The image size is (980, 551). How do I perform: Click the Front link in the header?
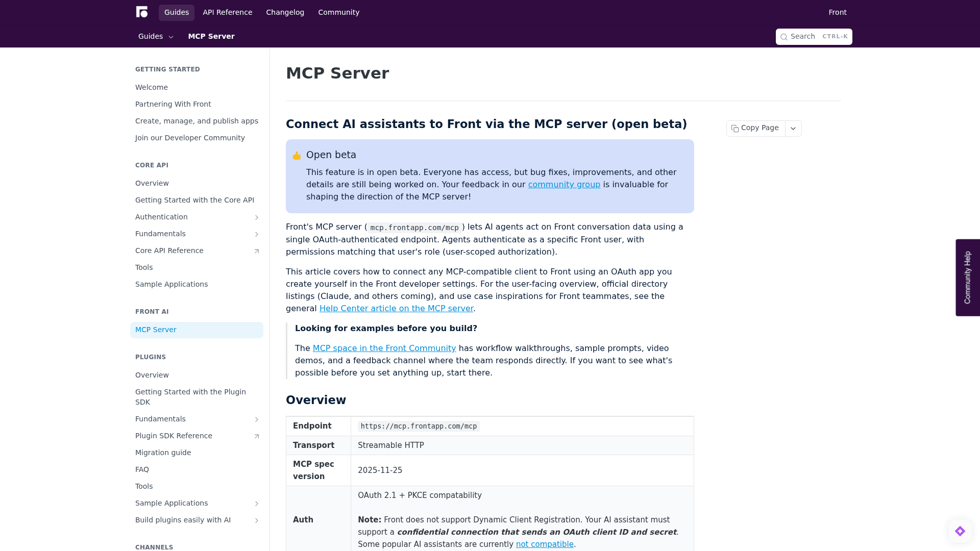click(838, 12)
